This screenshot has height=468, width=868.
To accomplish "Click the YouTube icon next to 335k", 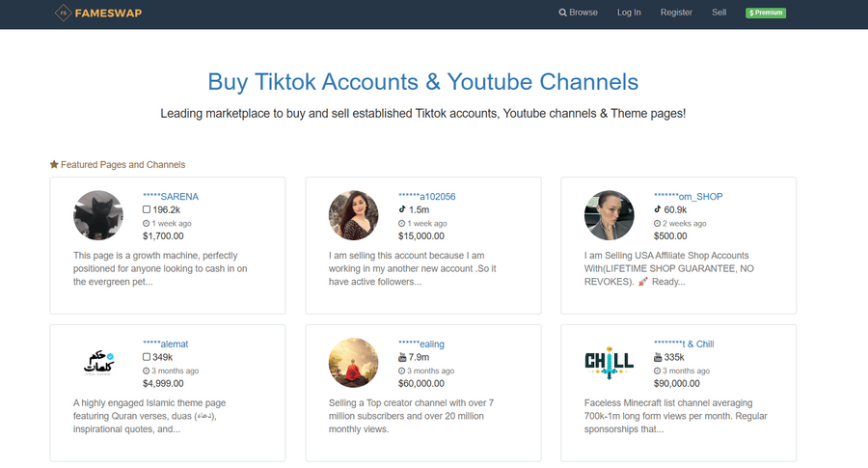I will pos(658,357).
